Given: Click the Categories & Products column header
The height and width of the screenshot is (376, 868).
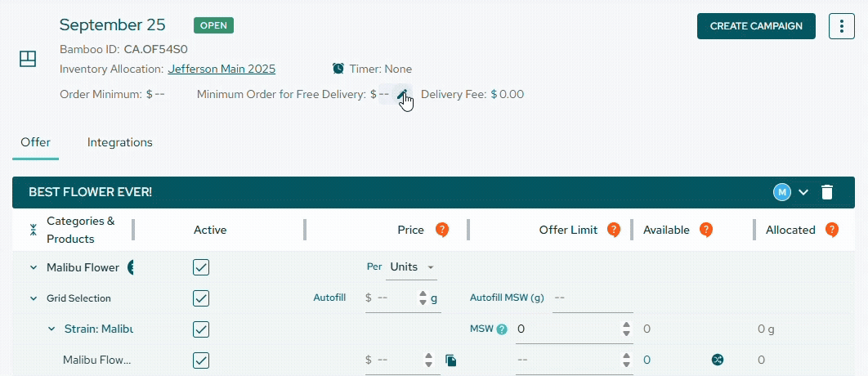Looking at the screenshot, I should pos(81,230).
